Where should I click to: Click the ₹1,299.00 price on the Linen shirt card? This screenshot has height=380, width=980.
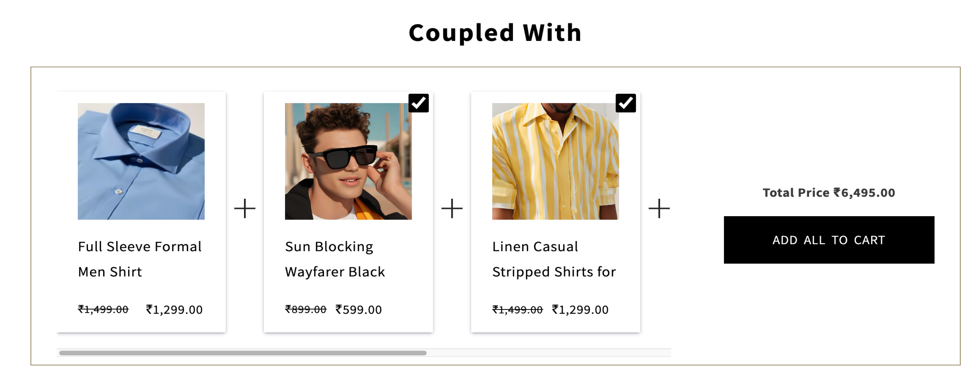580,310
